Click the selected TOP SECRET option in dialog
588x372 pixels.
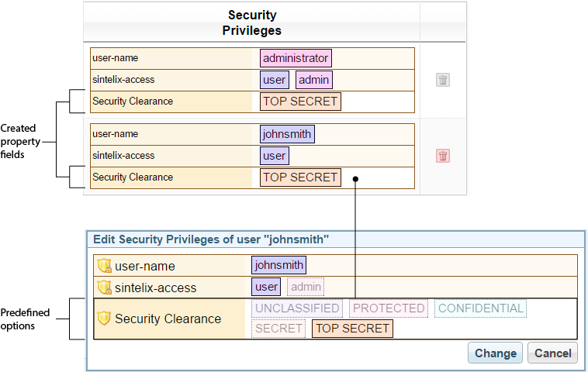[x=352, y=329]
